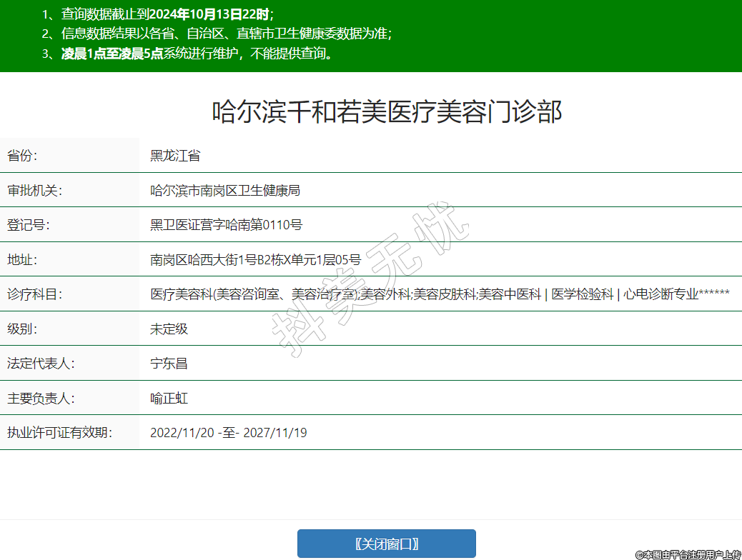Click the registration number 黑卫医证营字哈南第0110号
Viewport: 742px width, 560px height.
226,225
